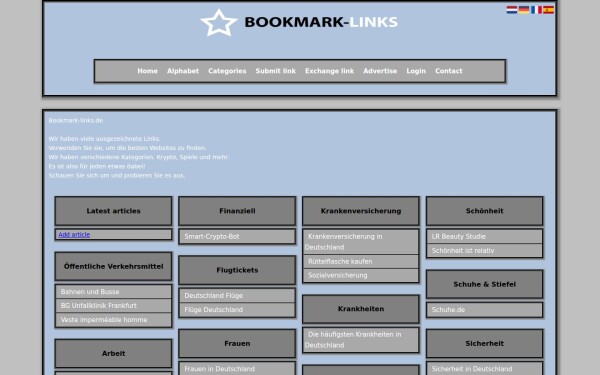Open Exchange link in navigation
The height and width of the screenshot is (375, 600).
tap(329, 71)
